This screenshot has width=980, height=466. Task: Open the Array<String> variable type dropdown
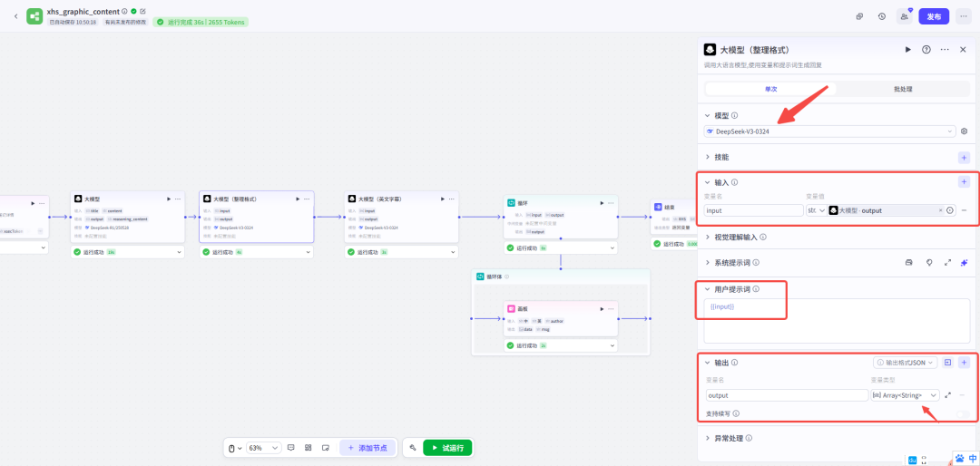[904, 395]
